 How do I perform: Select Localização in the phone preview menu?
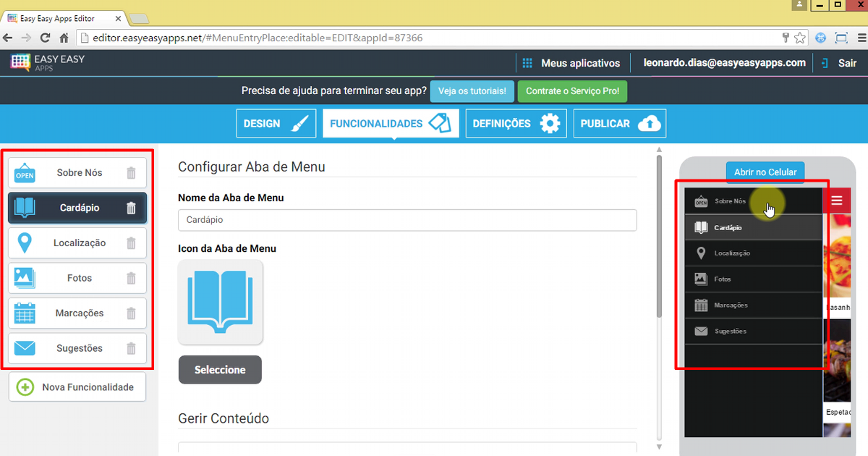pos(731,253)
